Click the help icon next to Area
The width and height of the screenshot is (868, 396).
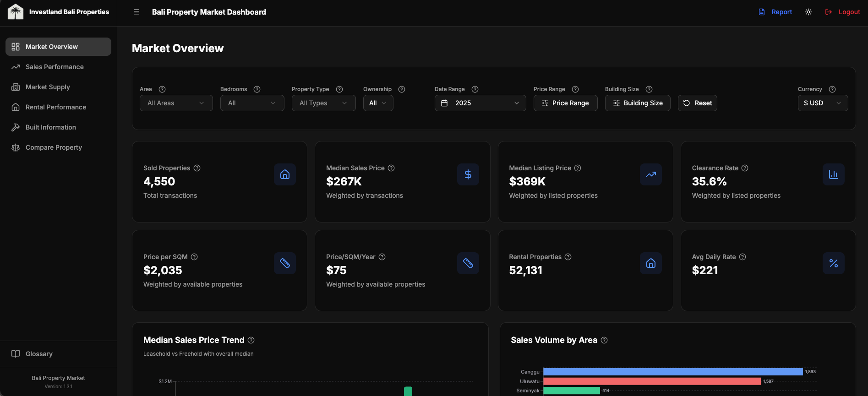[162, 89]
